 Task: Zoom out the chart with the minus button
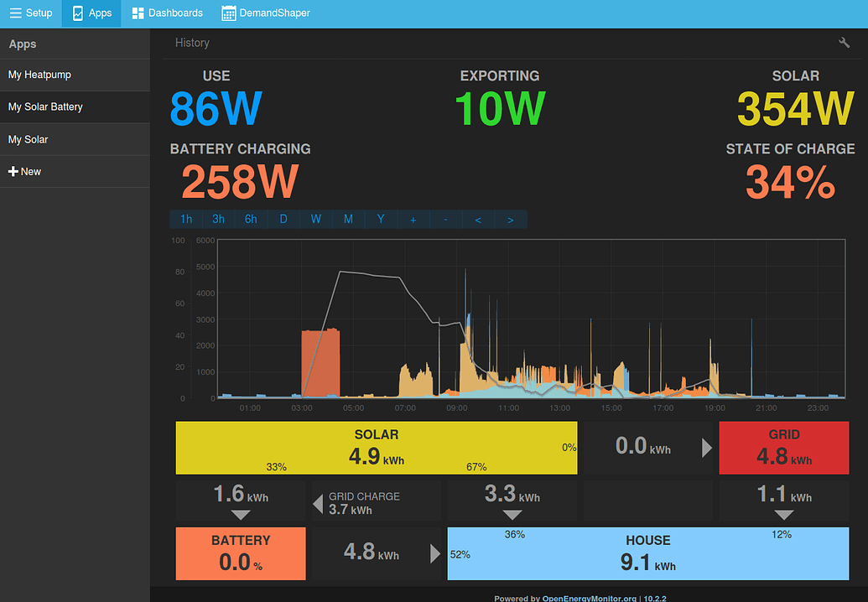coord(445,218)
